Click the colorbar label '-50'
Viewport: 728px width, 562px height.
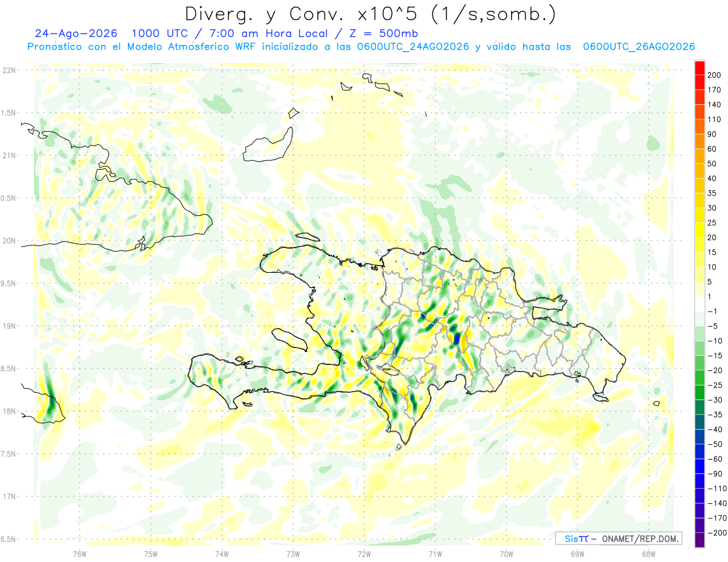(x=716, y=444)
